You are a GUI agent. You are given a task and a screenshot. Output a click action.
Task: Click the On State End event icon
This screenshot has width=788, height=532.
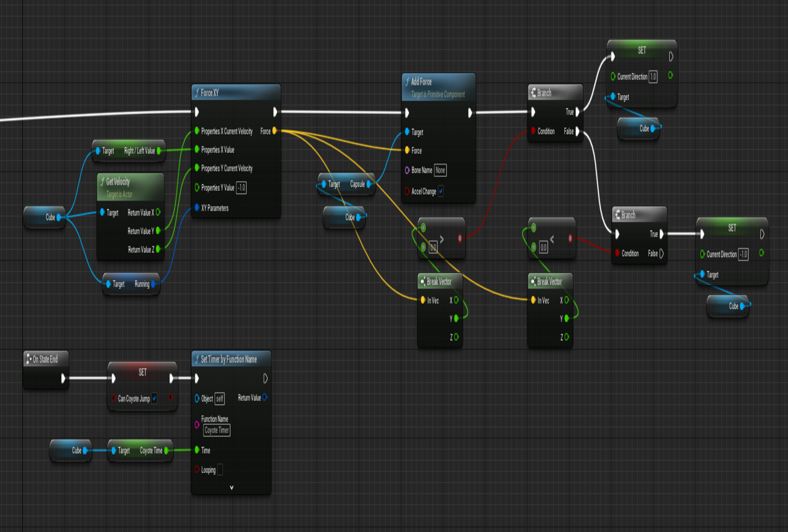point(29,359)
